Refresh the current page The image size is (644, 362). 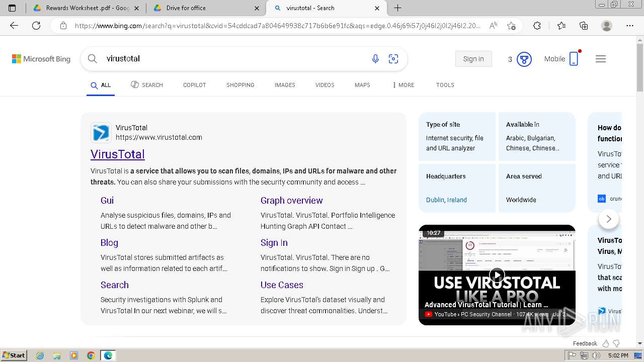point(36,26)
